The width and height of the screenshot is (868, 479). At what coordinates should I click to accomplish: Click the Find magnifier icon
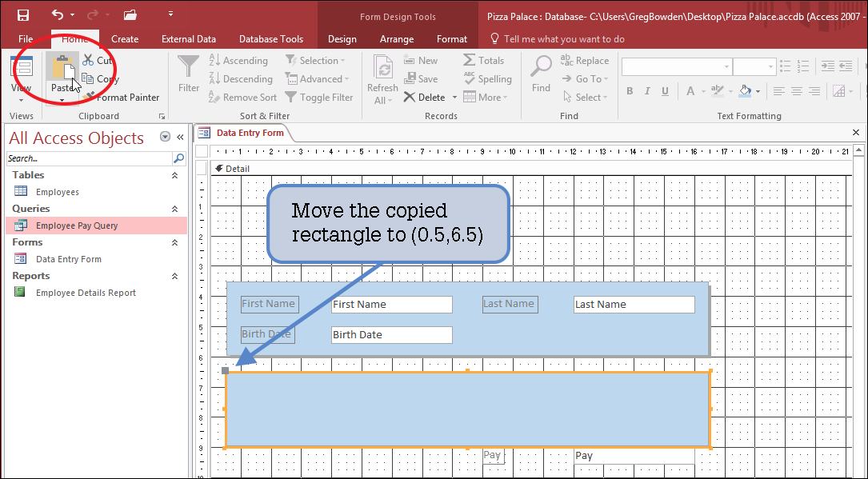click(541, 66)
